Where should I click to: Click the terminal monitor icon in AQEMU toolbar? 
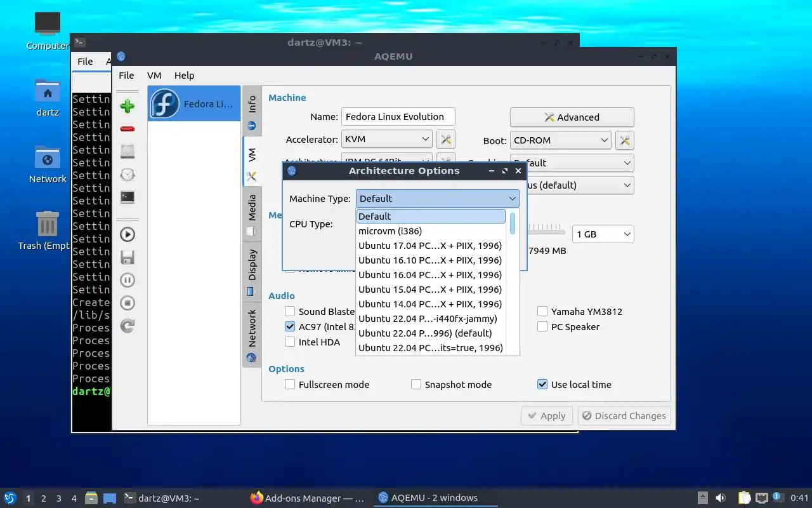[x=128, y=197]
